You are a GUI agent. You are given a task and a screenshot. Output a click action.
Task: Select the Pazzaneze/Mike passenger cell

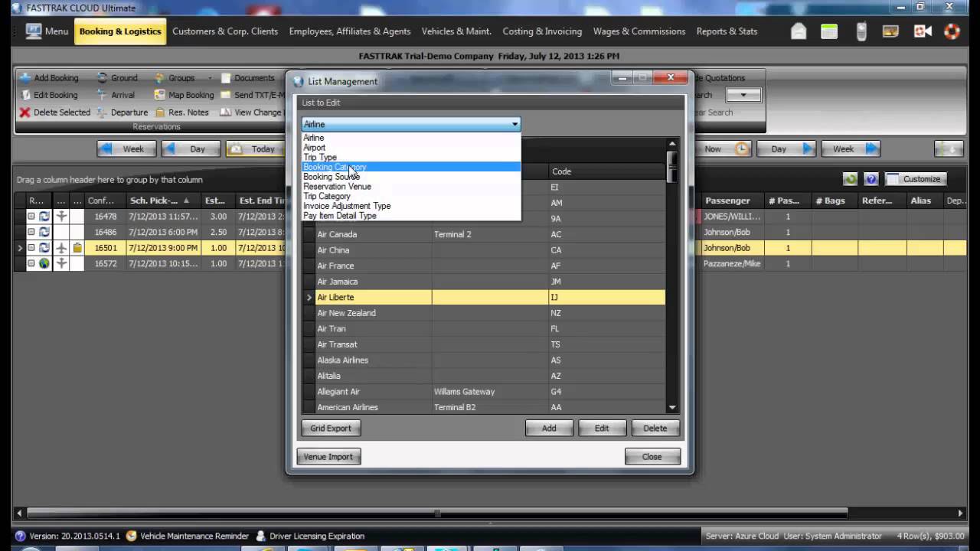(732, 263)
